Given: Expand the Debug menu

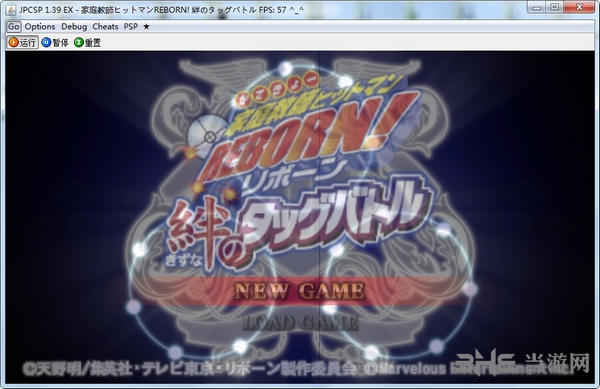Looking at the screenshot, I should (x=74, y=27).
